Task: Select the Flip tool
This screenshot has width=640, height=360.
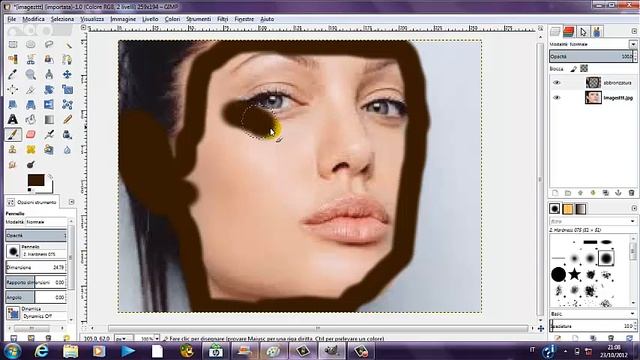Action: point(49,104)
